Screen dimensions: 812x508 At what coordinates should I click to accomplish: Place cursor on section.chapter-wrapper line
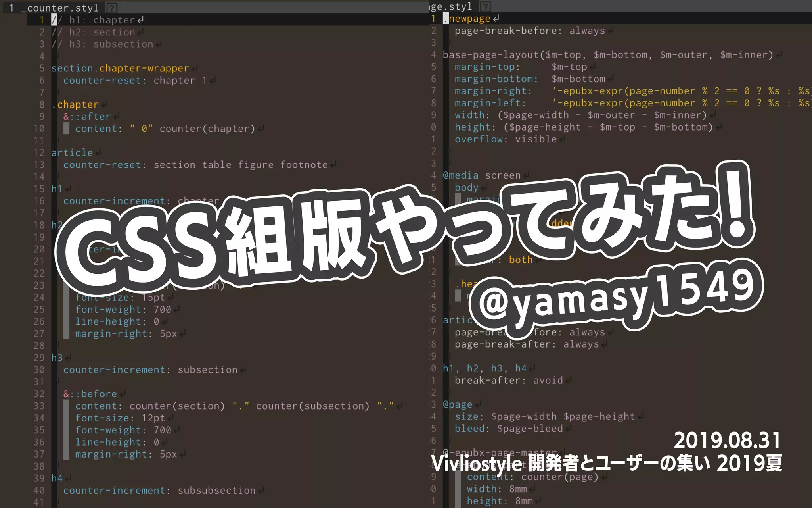click(x=120, y=68)
